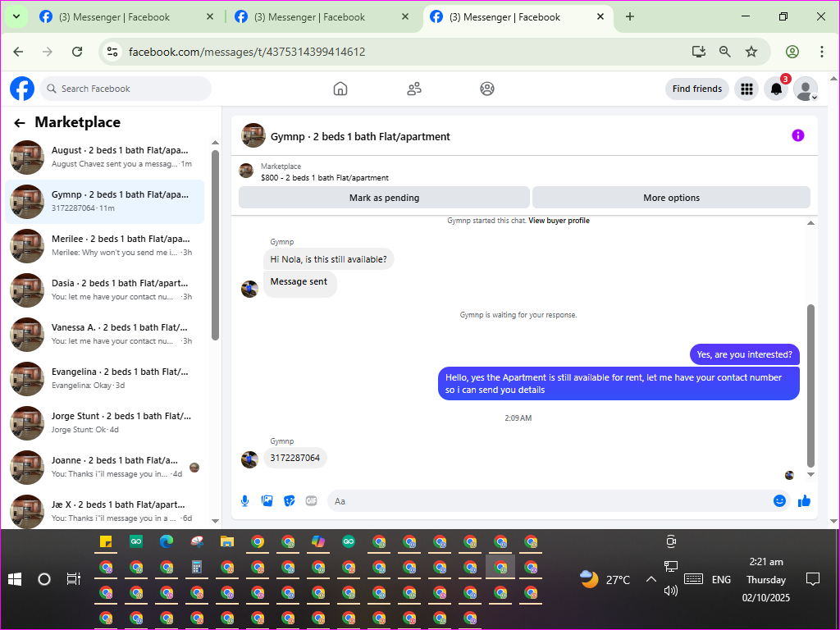
Task: Click the install app icon in address bar
Action: click(698, 52)
